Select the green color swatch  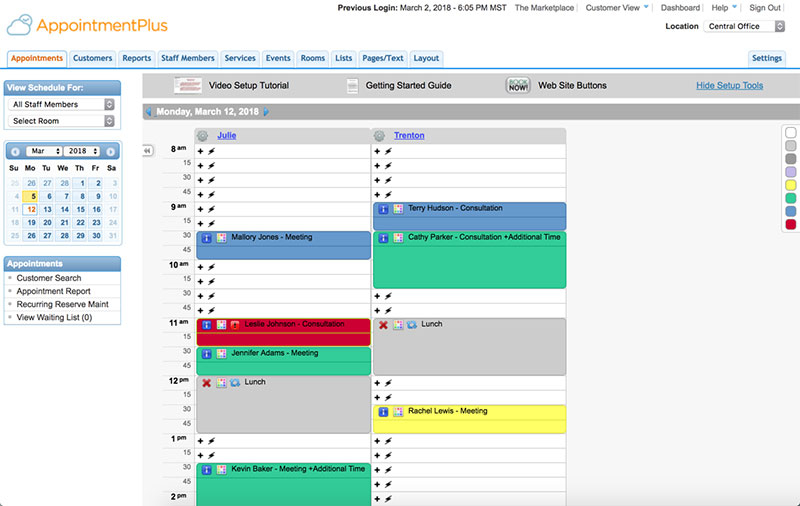[791, 198]
